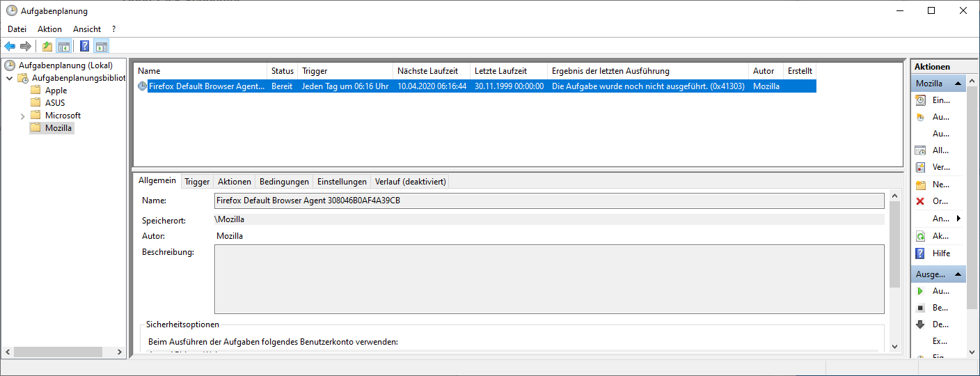
Task: Sort by Nächste Laufzeit column header
Action: click(x=431, y=71)
